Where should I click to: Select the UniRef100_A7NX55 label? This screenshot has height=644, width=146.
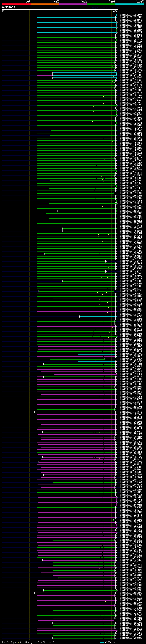(131, 316)
